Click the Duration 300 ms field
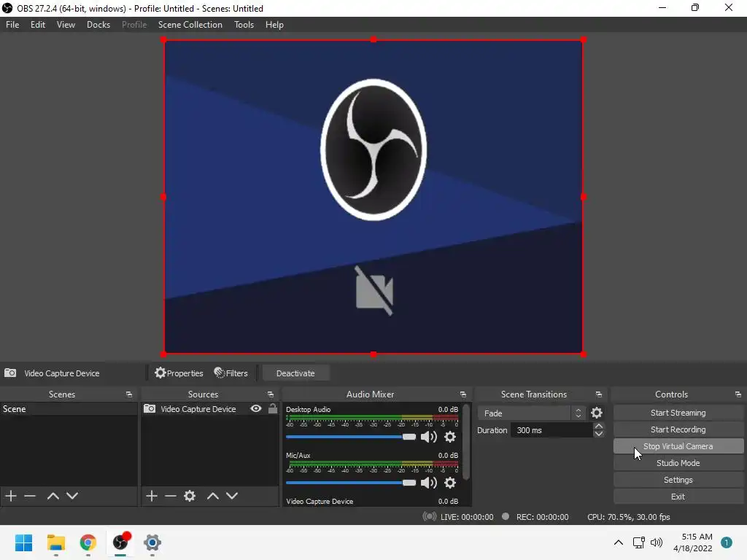Screen dimensions: 747x560 [x=551, y=430]
